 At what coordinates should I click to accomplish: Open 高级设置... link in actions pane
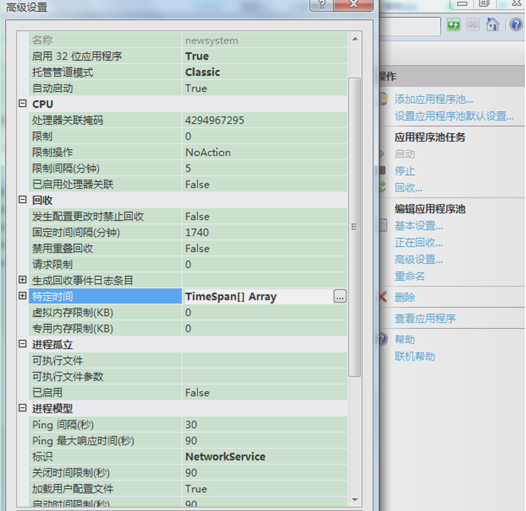pyautogui.click(x=419, y=259)
